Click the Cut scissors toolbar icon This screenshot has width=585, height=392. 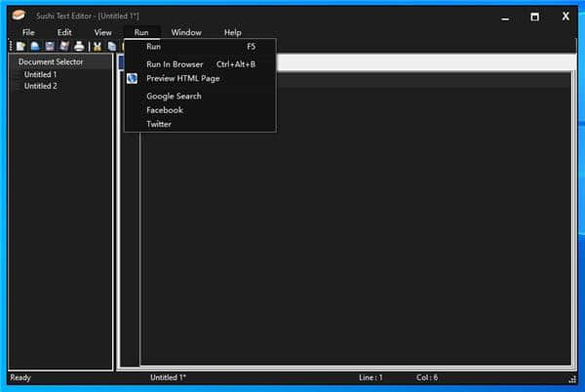(97, 47)
